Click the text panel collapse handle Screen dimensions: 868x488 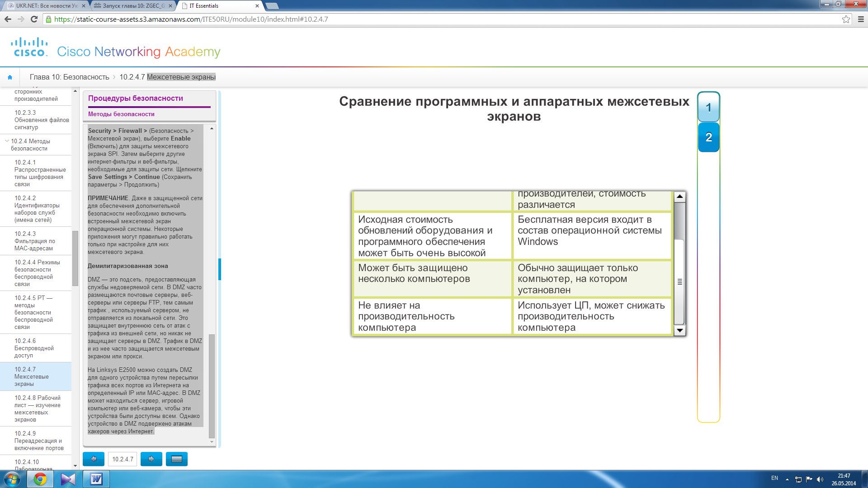point(220,269)
